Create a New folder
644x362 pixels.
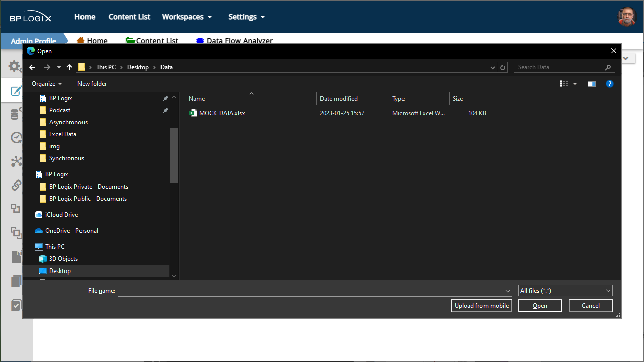(92, 84)
